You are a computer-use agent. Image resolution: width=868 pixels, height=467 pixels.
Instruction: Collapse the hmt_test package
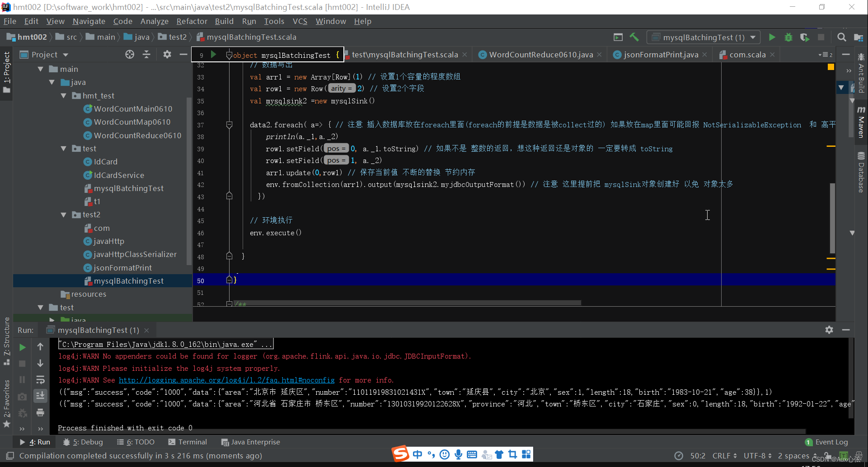63,95
